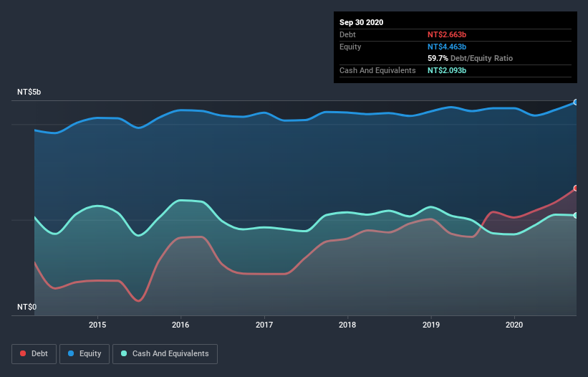Click the NT$0 y-axis label
The width and height of the screenshot is (588, 377).
click(26, 307)
